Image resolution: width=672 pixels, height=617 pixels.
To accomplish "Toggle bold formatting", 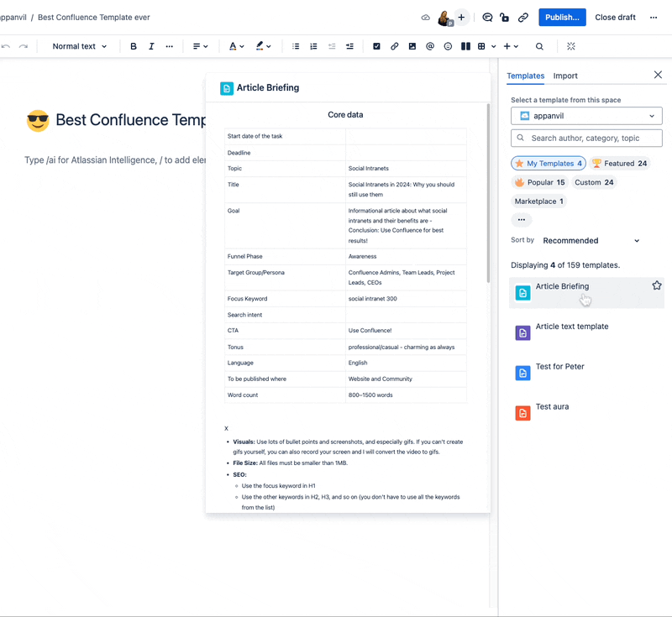I will coord(134,46).
